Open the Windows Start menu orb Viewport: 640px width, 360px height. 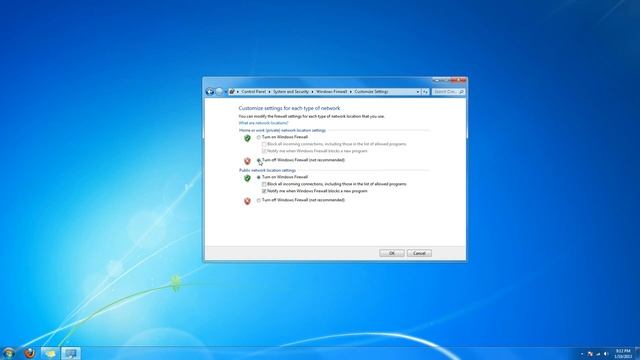tap(8, 353)
